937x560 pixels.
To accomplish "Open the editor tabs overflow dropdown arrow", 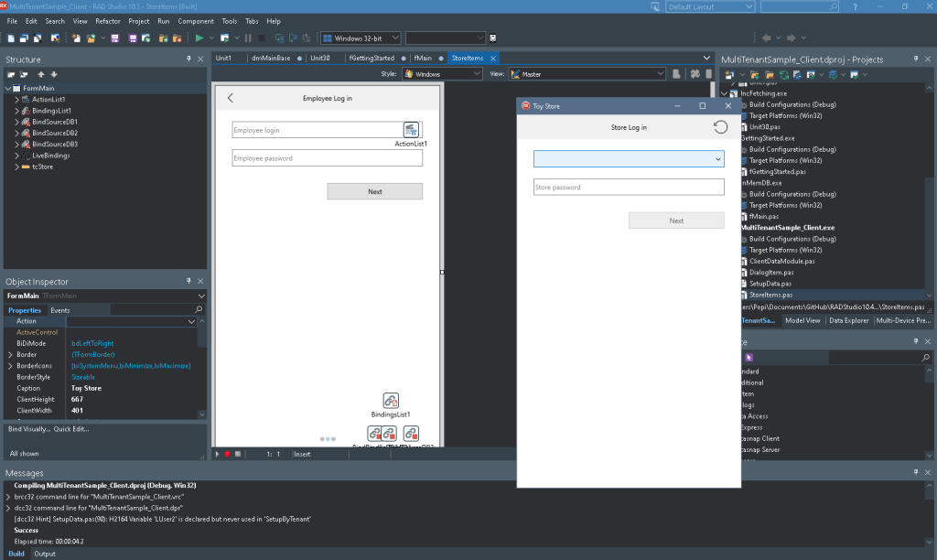I will coord(706,58).
